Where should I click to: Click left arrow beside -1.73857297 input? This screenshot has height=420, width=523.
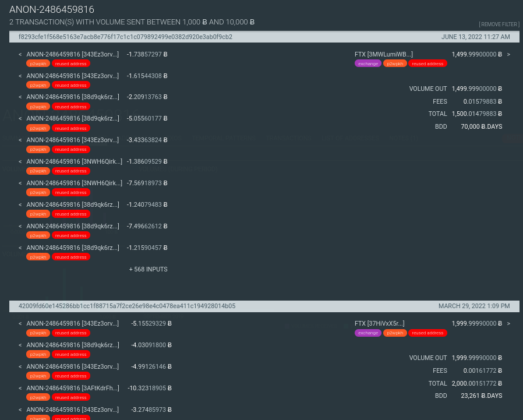click(20, 54)
